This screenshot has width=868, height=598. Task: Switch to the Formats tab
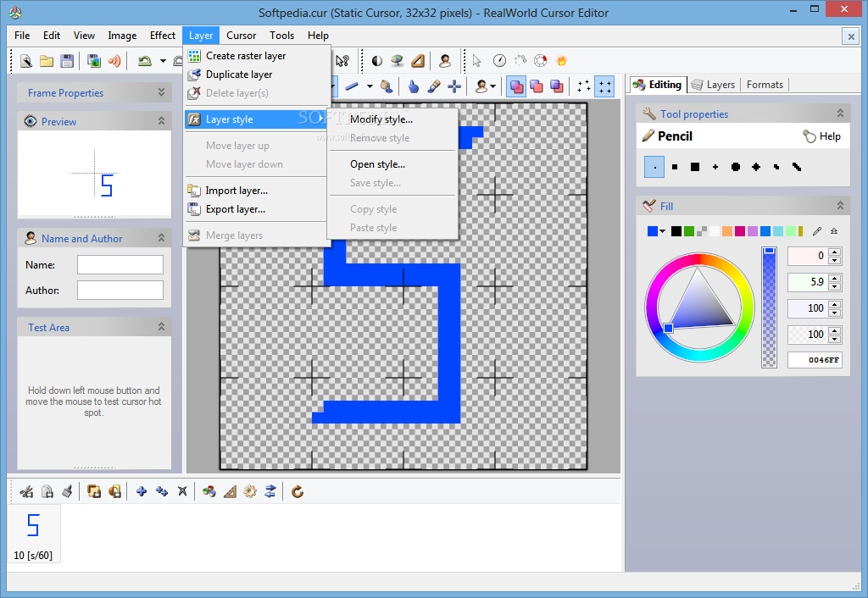click(x=765, y=85)
